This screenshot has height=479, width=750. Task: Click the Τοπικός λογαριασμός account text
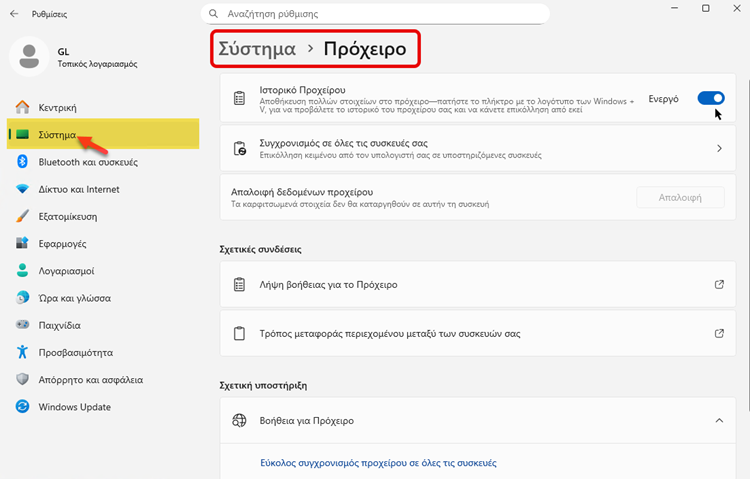[98, 64]
